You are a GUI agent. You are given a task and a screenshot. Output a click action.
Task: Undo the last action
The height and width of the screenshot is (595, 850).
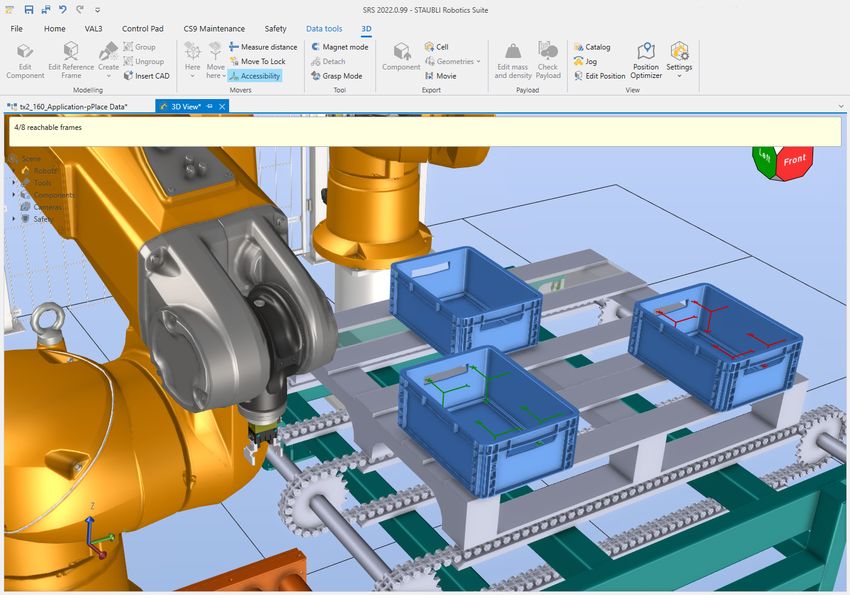coord(63,9)
